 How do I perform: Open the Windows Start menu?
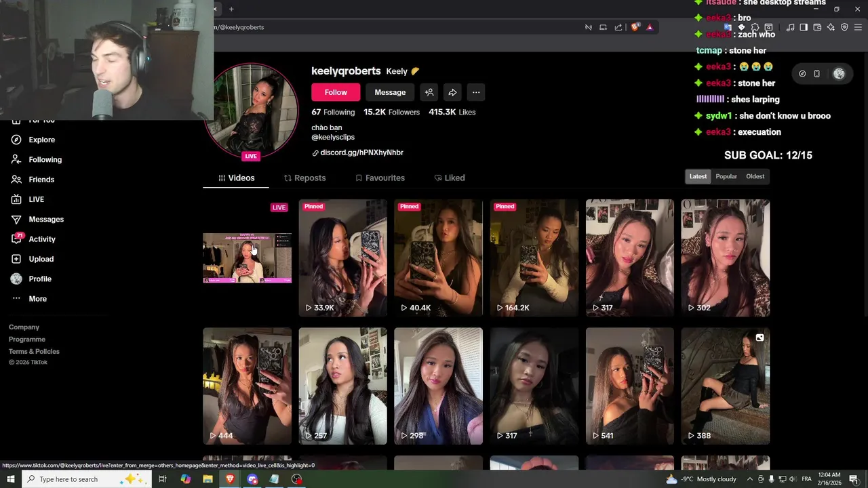pyautogui.click(x=11, y=479)
